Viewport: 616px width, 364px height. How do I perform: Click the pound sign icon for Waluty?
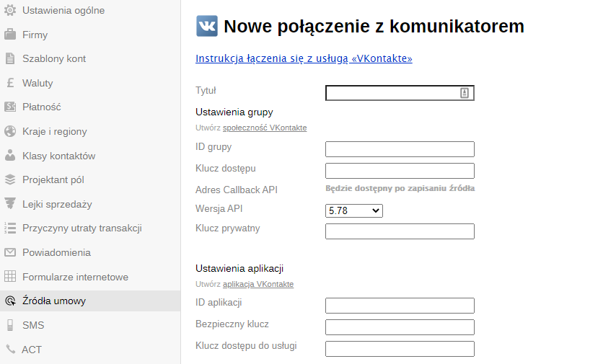(10, 83)
